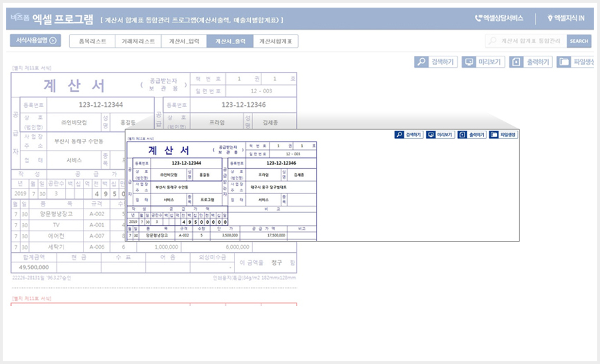Select 대구시 중구 달구벌대로 in enlarged preview
Image resolution: width=600 pixels, height=364 pixels.
pos(268,187)
